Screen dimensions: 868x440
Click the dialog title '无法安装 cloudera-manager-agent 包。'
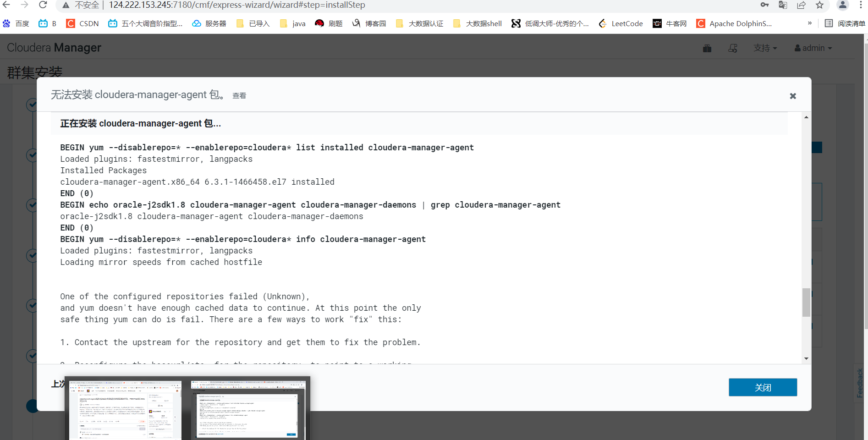(138, 95)
